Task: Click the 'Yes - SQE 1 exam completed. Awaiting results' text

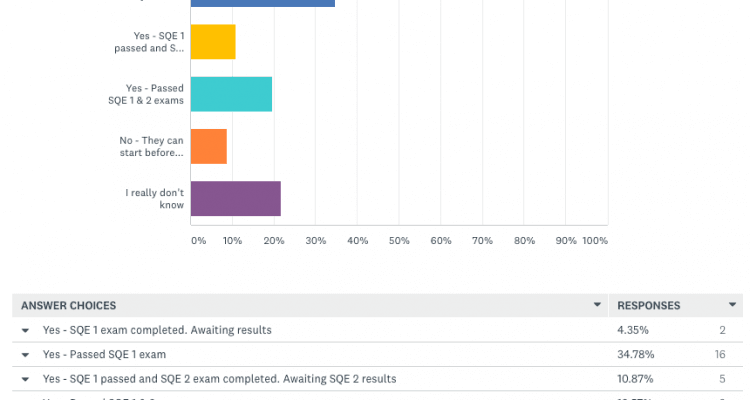Action: pos(157,330)
